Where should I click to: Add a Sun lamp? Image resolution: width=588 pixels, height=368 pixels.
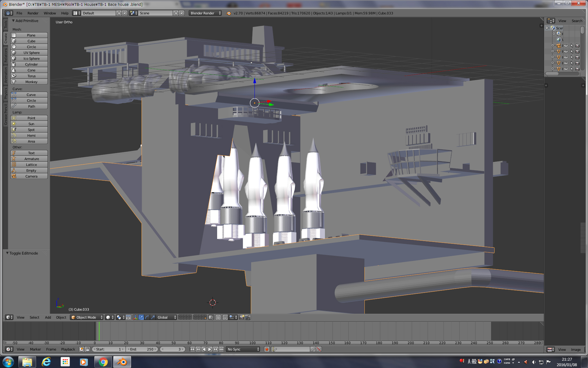click(x=29, y=124)
